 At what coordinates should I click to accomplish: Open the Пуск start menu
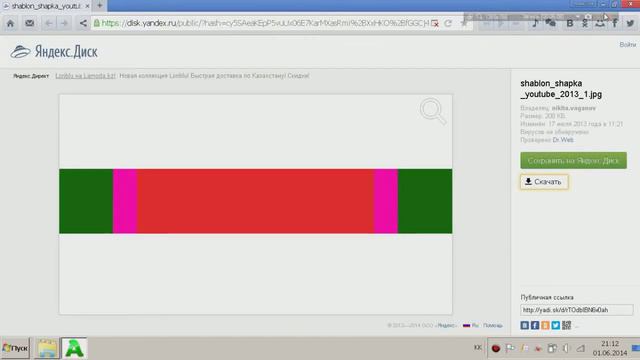(x=15, y=348)
